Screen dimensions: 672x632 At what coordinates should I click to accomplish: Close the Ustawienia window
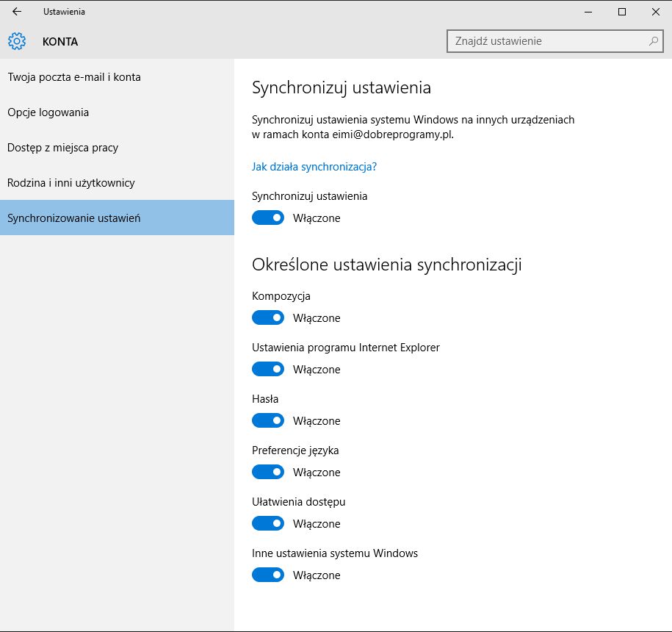coord(655,12)
